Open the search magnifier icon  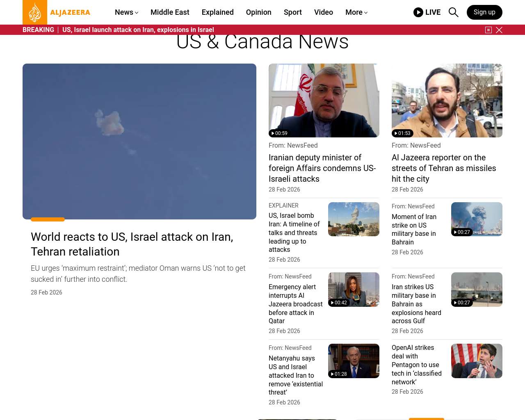453,12
